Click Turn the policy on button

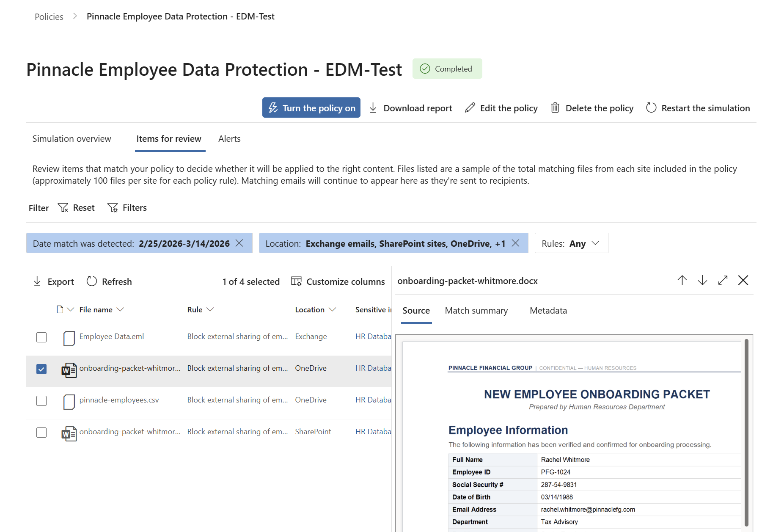[x=311, y=108]
